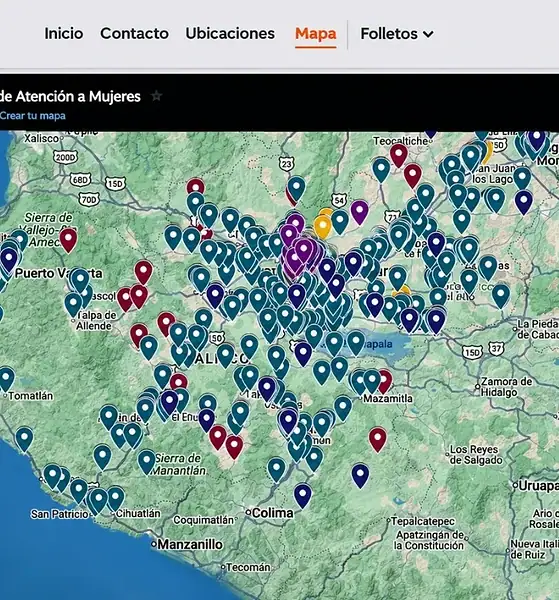This screenshot has height=600, width=559.
Task: Select isolated navy pin below Mazamitla red pin
Action: point(360,475)
